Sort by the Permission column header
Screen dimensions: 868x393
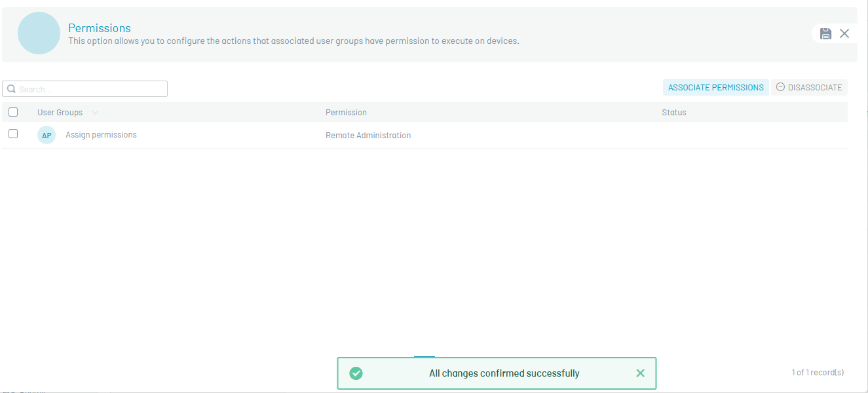tap(346, 113)
